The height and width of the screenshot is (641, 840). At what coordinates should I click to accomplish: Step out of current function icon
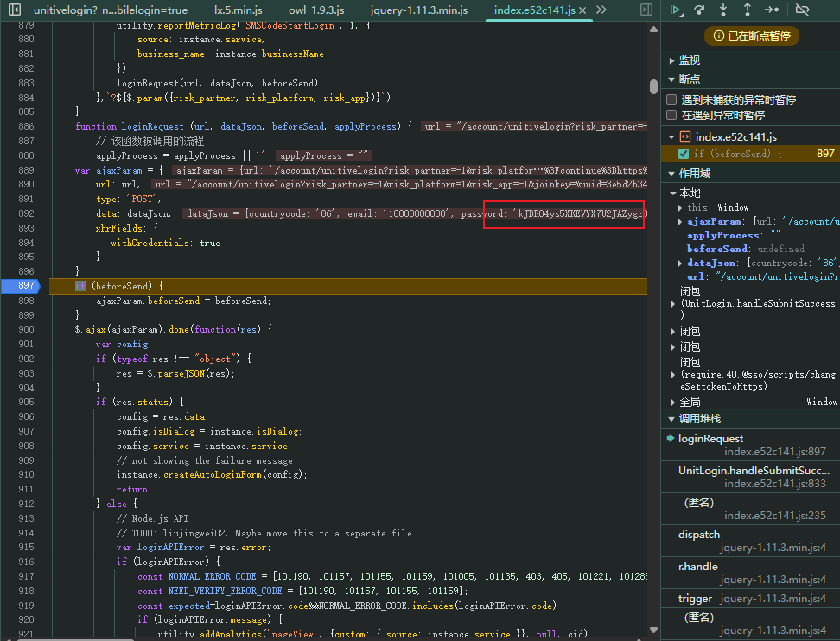click(x=748, y=10)
